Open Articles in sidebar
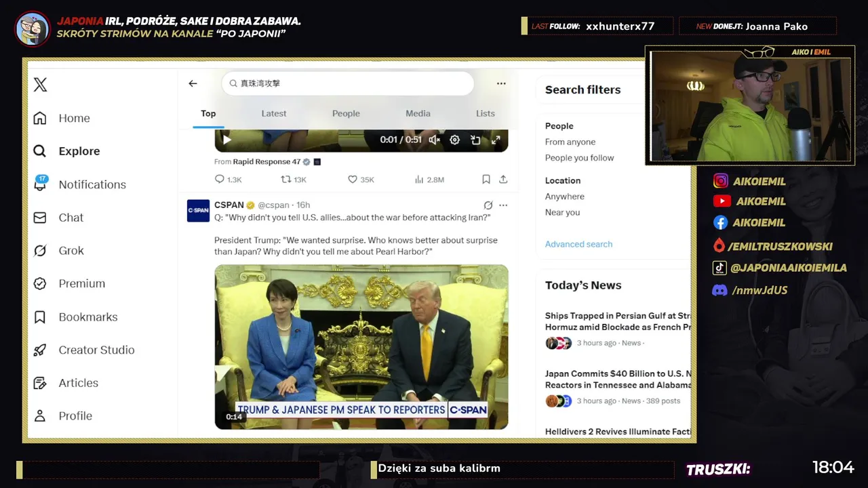 (66, 383)
